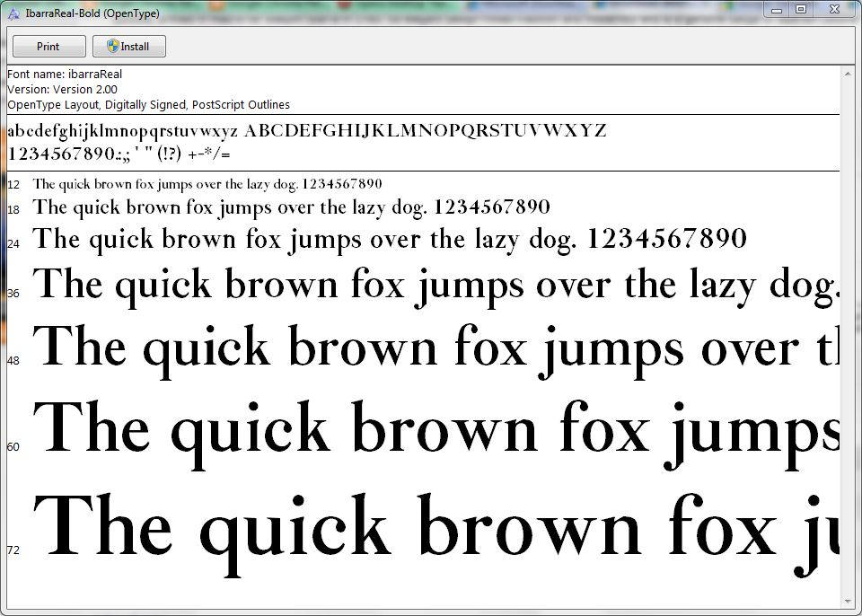
Task: Click the size 48 label
Action: [13, 360]
